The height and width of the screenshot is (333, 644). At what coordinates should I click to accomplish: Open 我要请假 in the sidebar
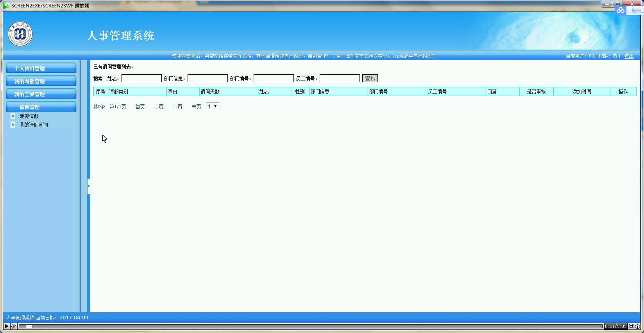coord(29,116)
